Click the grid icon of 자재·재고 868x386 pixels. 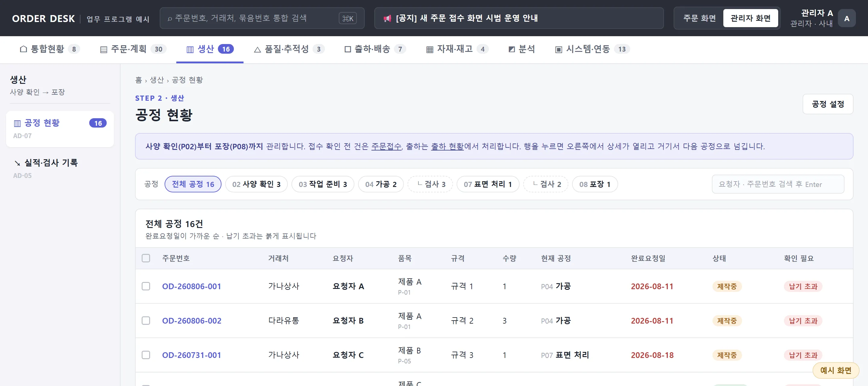(429, 49)
